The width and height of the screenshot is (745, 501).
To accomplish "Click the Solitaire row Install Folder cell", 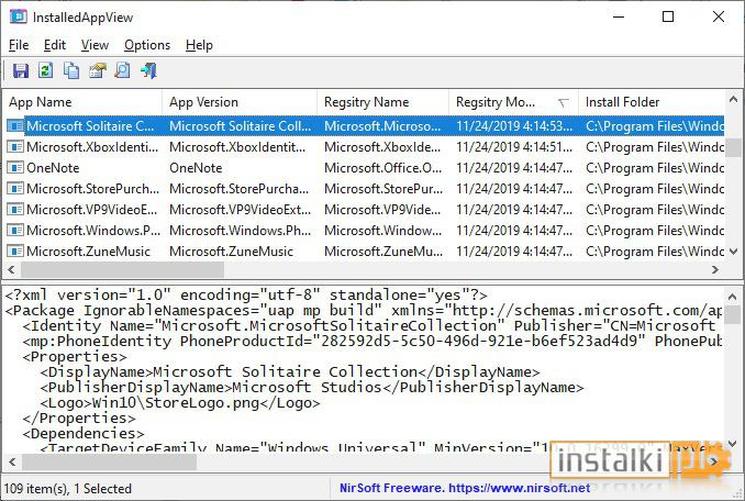I will click(x=655, y=126).
